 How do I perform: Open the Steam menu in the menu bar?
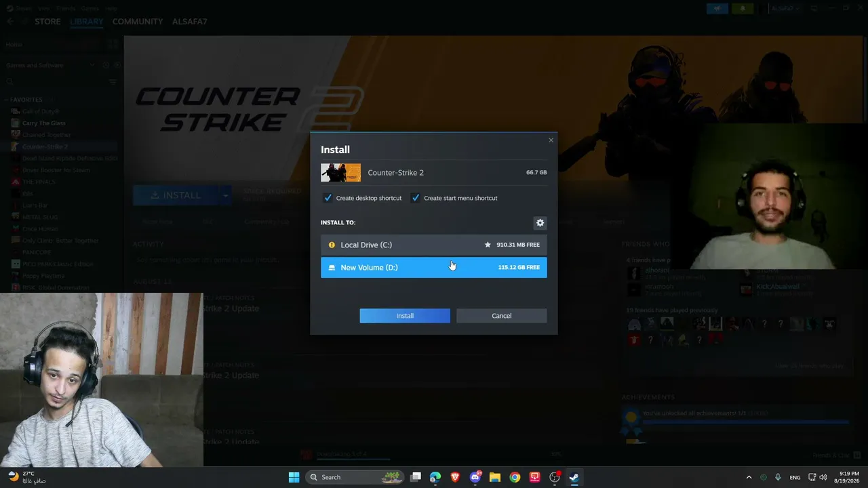(x=24, y=8)
